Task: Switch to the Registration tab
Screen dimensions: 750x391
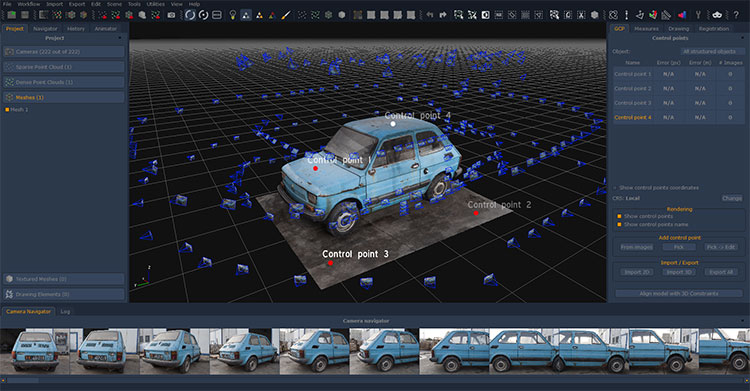Action: tap(714, 29)
